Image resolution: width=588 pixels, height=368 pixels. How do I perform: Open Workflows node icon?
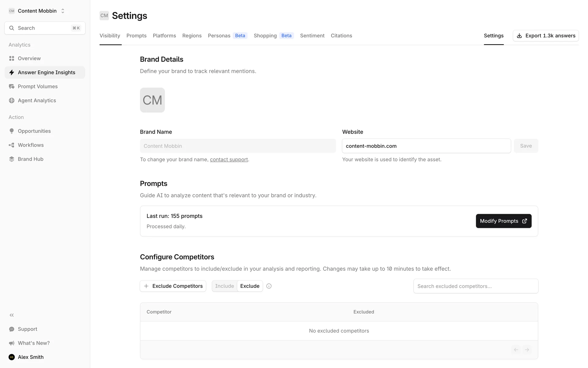point(12,145)
